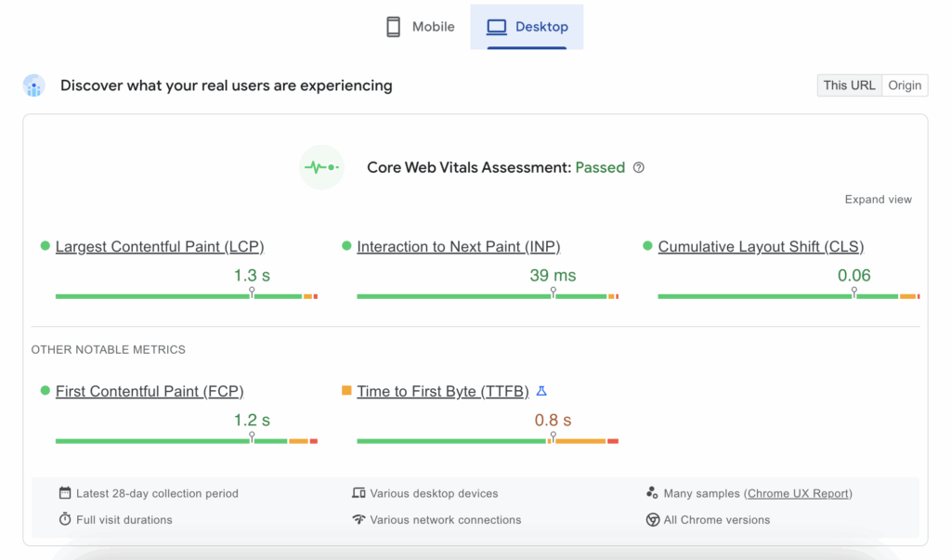The height and width of the screenshot is (560, 951).
Task: Open the Largest Contentful Paint (LCP) link
Action: click(160, 247)
